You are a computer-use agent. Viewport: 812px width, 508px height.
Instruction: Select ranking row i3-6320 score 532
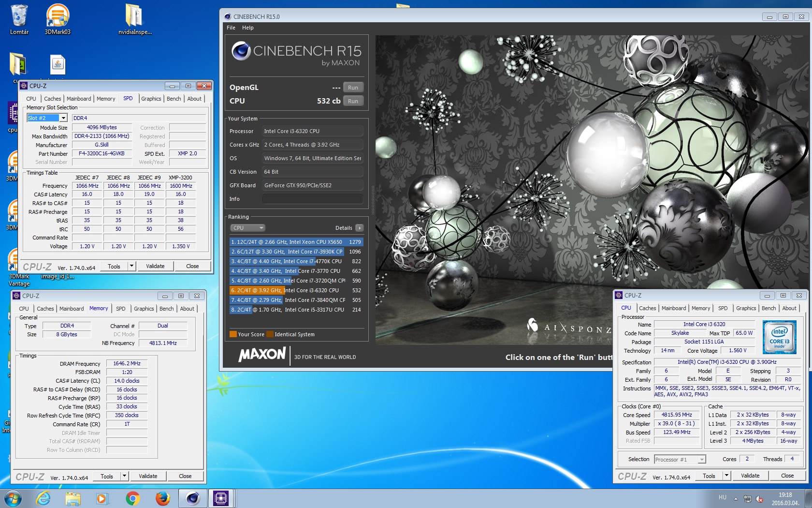point(296,290)
